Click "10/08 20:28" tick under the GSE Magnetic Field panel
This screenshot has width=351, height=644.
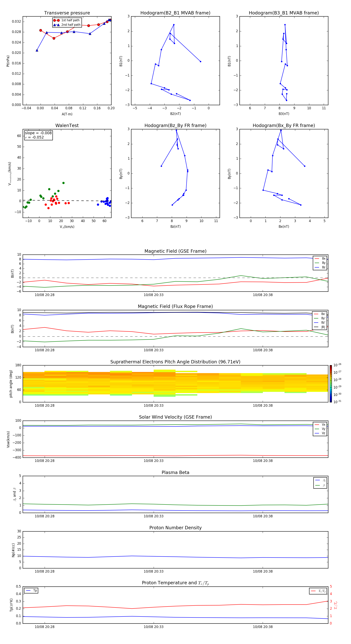pyautogui.click(x=44, y=295)
